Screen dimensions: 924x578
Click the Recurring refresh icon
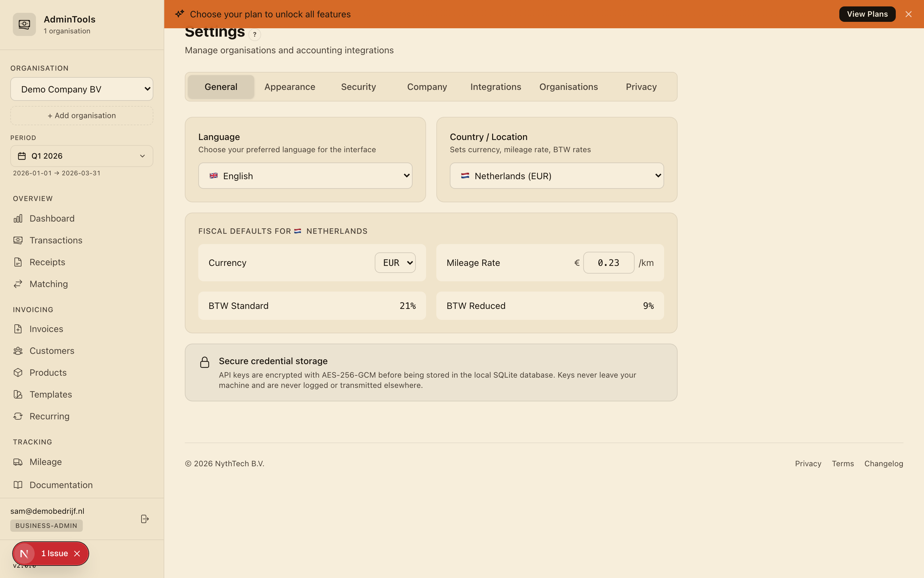[18, 416]
